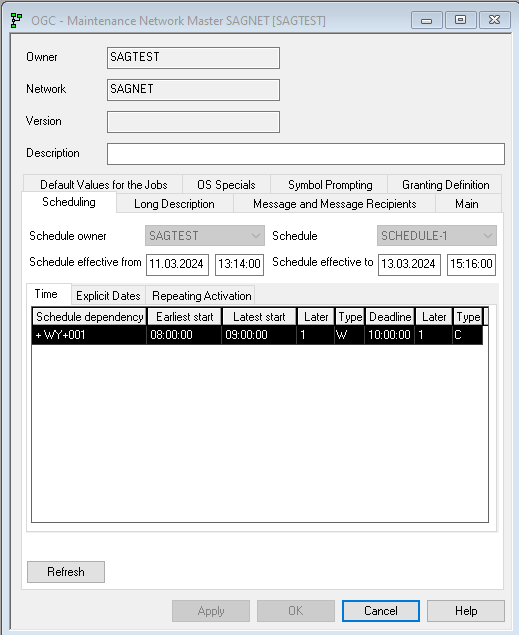Edit Schedule effective to date 13.03.2024
This screenshot has width=519, height=635.
pos(409,265)
